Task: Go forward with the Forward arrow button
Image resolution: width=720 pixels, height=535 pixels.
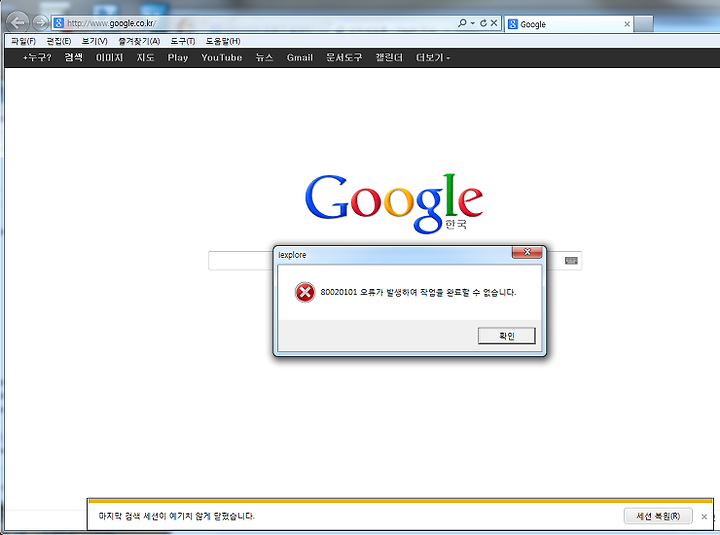Action: coord(41,23)
